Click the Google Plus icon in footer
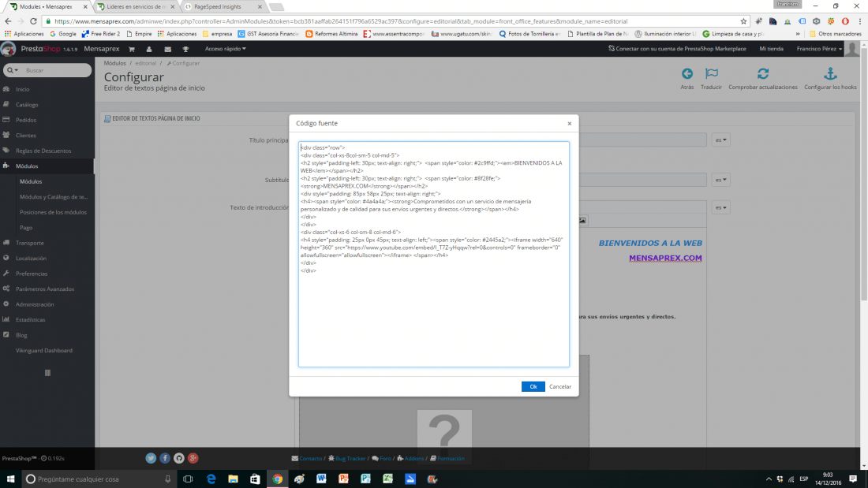 (193, 458)
